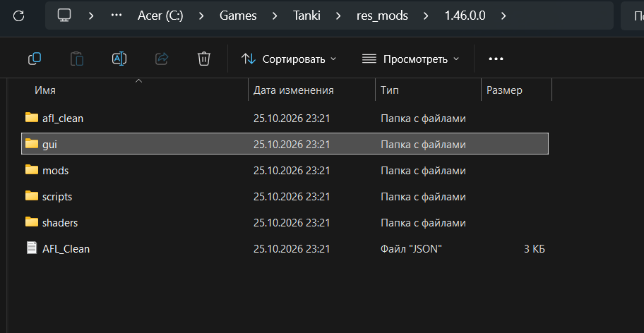This screenshot has width=644, height=333.
Task: Select the AFL_Clean JSON file
Action: tap(285, 248)
